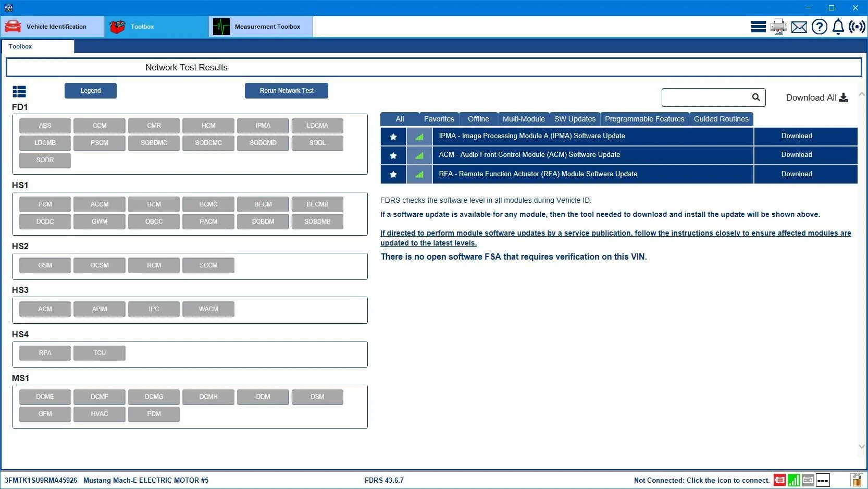
Task: Select the All filter tab
Action: tap(400, 119)
